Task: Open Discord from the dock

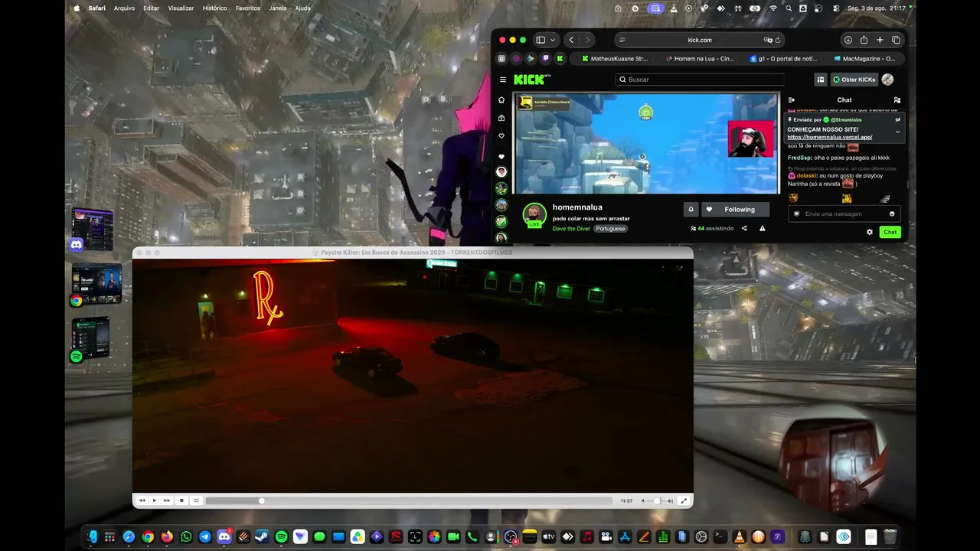Action: tap(224, 536)
